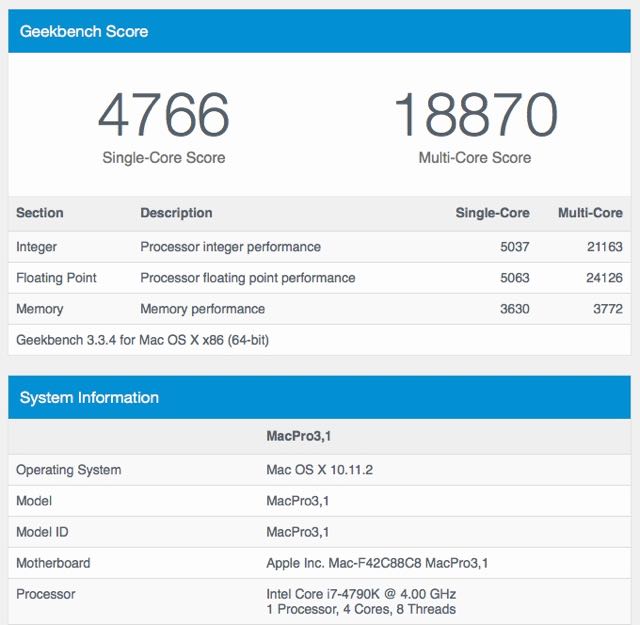The height and width of the screenshot is (625, 640).
Task: Select the single-core score 4766
Action: (164, 114)
